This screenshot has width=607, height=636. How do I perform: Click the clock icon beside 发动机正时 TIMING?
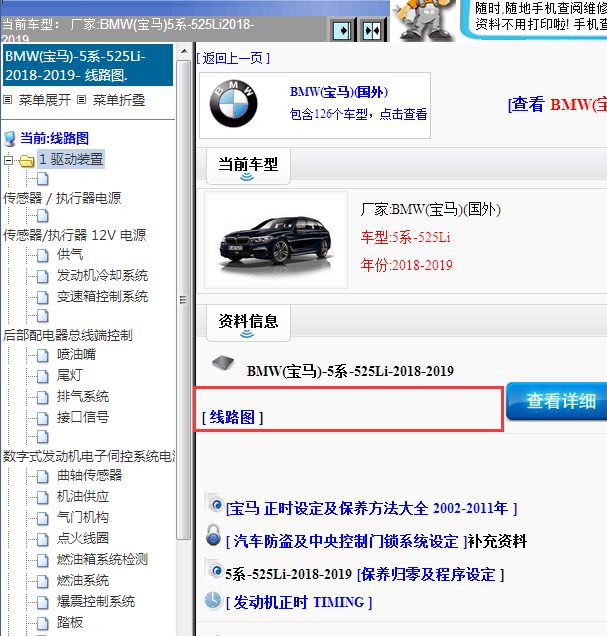[213, 600]
